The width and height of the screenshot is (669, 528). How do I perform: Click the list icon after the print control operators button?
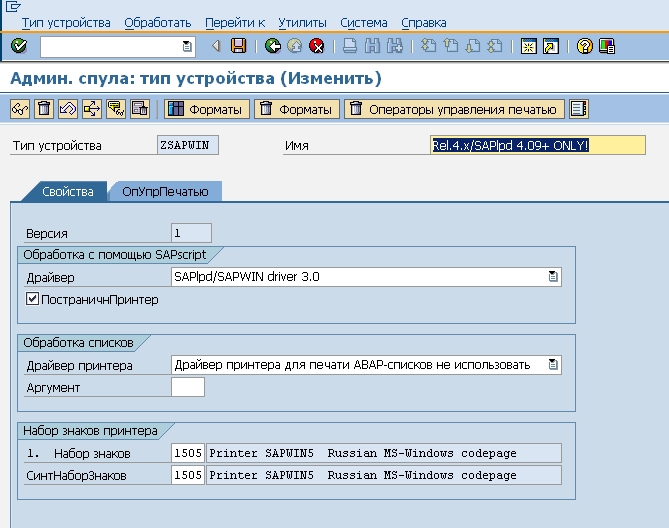coord(579,109)
